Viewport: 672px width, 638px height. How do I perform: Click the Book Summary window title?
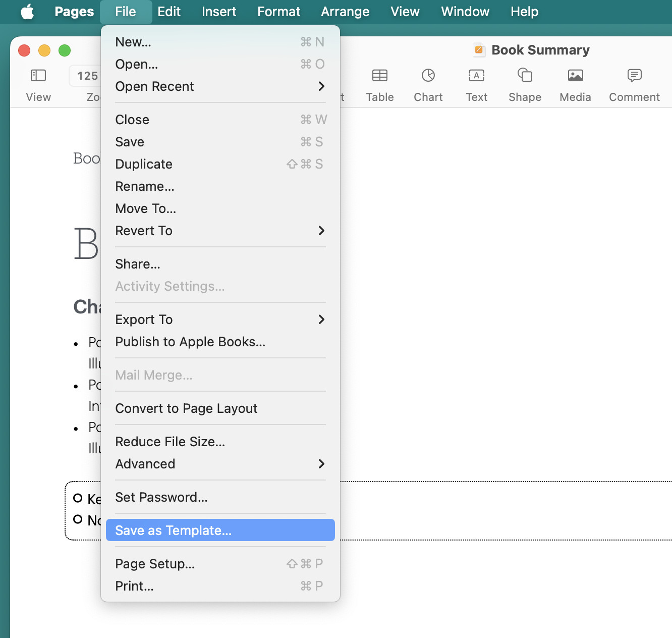click(x=540, y=50)
